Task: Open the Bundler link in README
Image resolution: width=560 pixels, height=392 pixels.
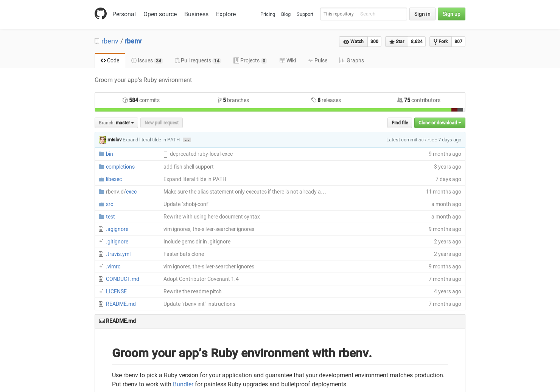Action: (183, 384)
